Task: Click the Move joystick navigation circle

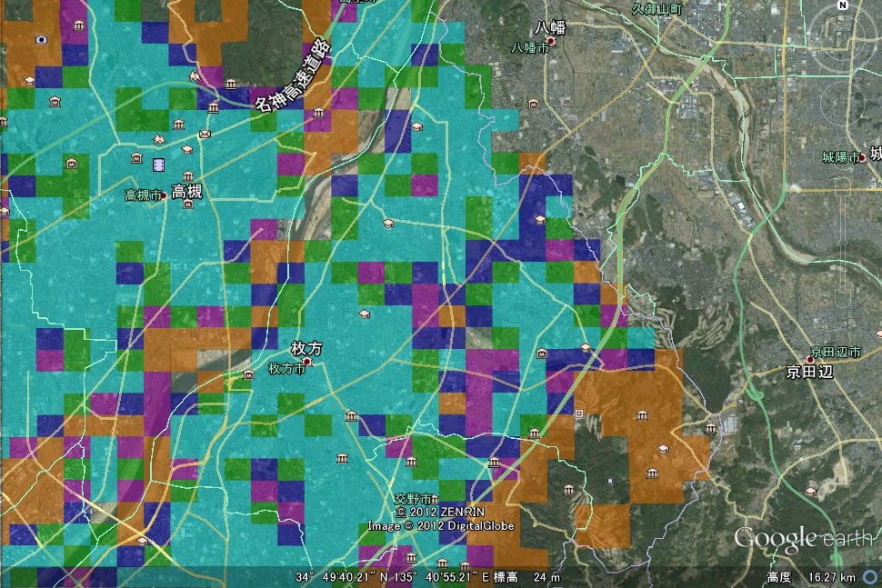Action: 844,102
